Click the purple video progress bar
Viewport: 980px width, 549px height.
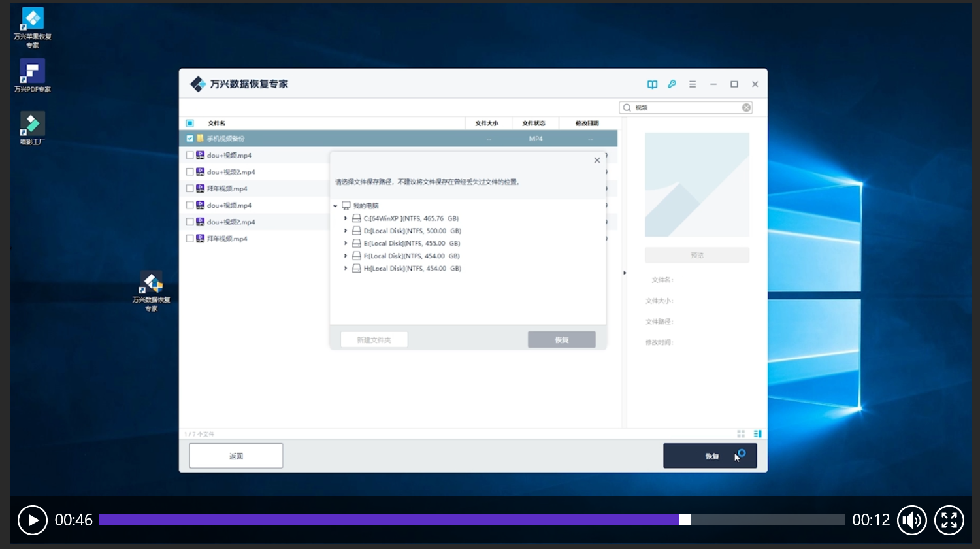(x=389, y=520)
